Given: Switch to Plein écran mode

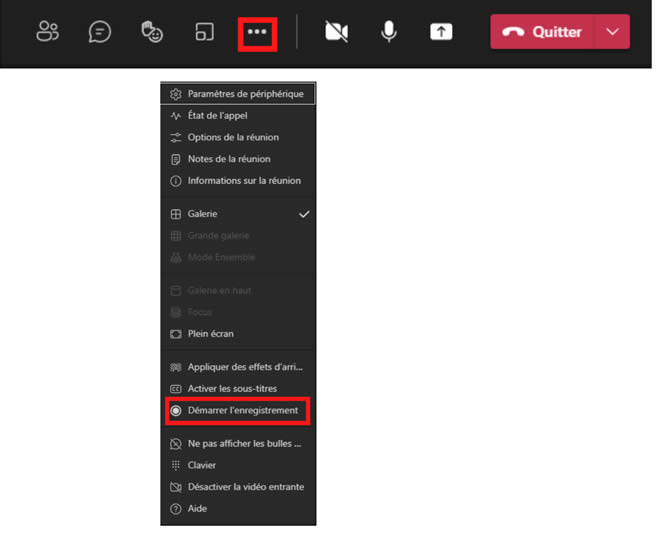Looking at the screenshot, I should 238,334.
